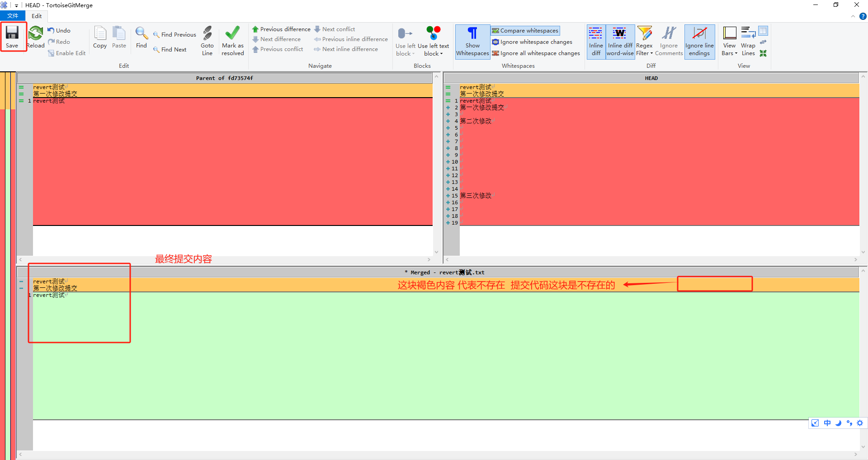Screen dimensions: 868x460
Task: Select Ignore all whitespace changes option
Action: point(536,53)
